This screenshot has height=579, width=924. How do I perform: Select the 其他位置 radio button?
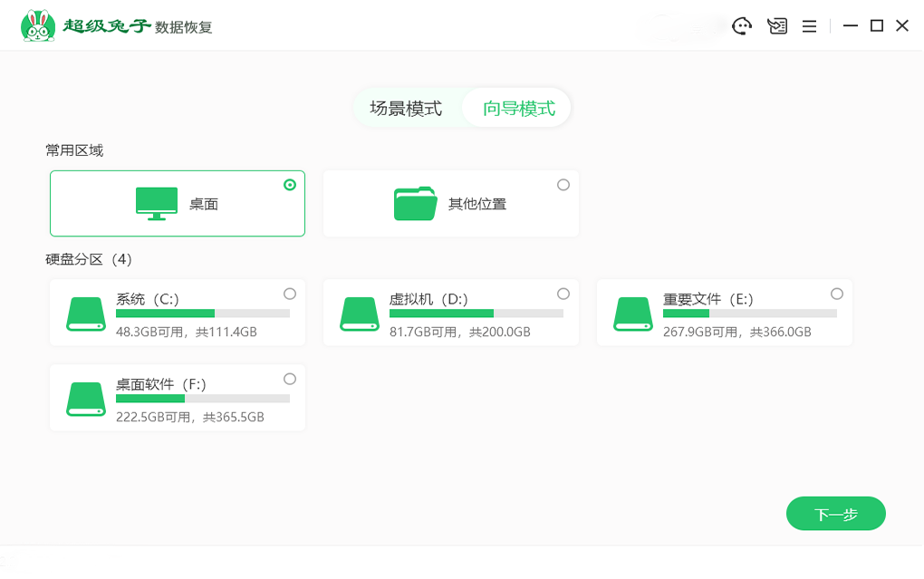(x=563, y=185)
